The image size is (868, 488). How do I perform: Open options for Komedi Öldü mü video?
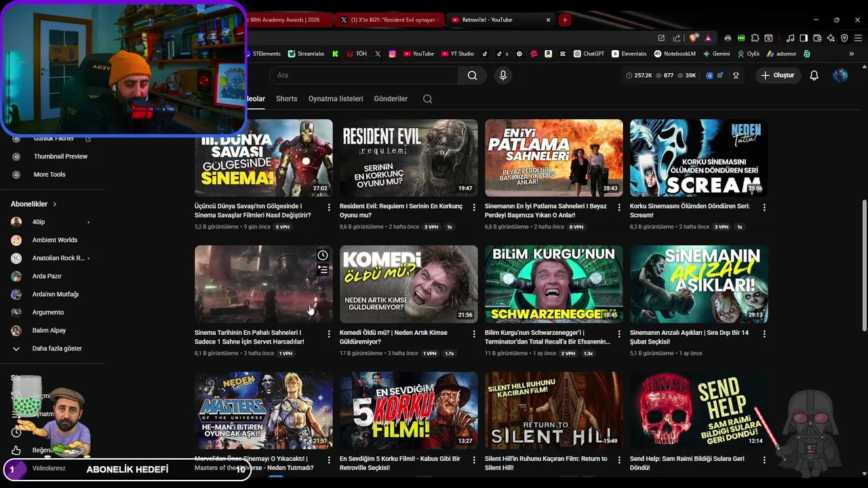(474, 333)
